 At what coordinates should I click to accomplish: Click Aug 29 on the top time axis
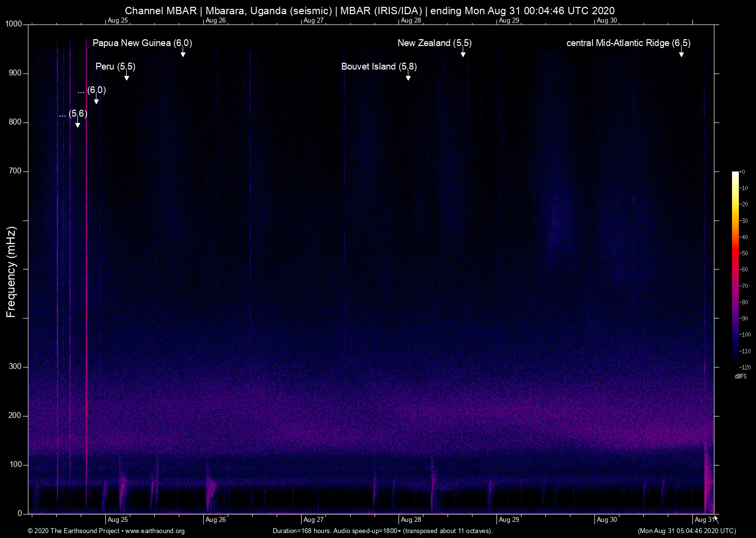[x=509, y=21]
